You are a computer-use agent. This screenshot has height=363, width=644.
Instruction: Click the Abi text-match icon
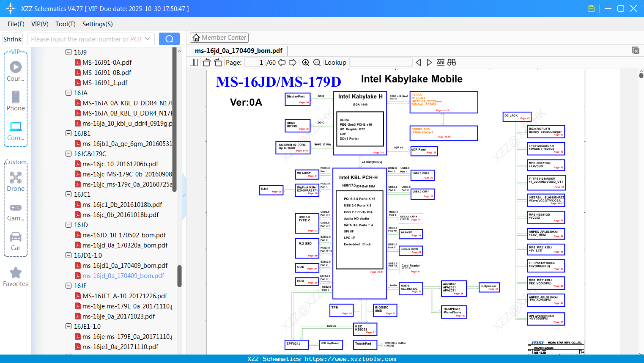[440, 62]
